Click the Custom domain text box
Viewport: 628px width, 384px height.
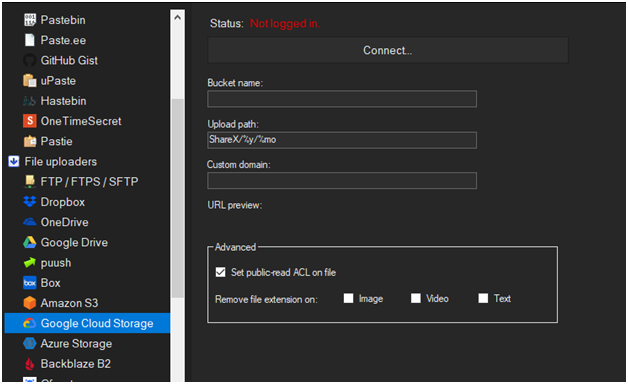pyautogui.click(x=342, y=181)
